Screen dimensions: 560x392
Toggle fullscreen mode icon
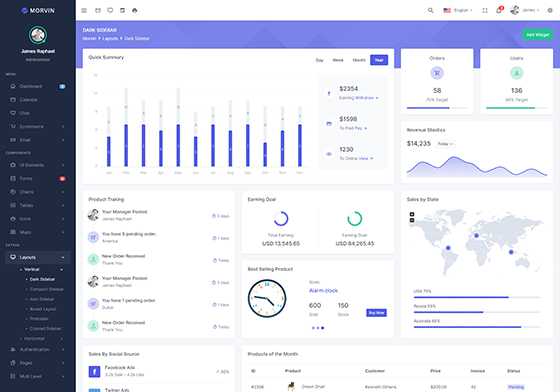(x=485, y=10)
